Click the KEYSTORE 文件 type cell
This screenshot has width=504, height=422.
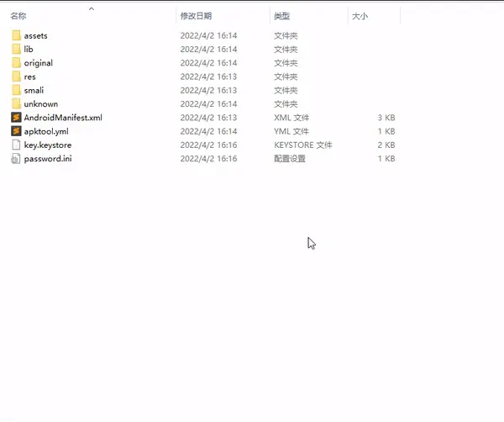pyautogui.click(x=302, y=145)
